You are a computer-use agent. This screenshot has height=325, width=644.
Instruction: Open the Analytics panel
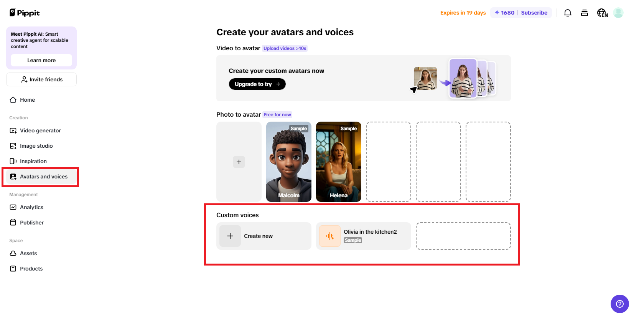click(x=31, y=207)
